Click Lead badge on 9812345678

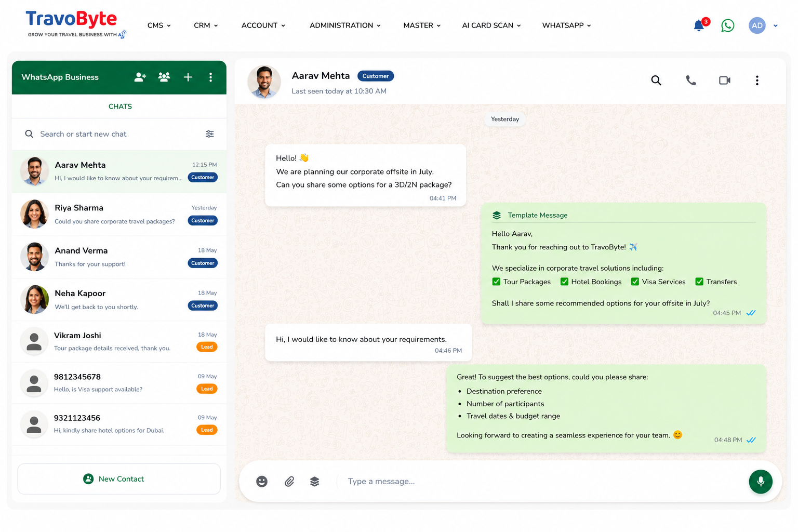[207, 389]
